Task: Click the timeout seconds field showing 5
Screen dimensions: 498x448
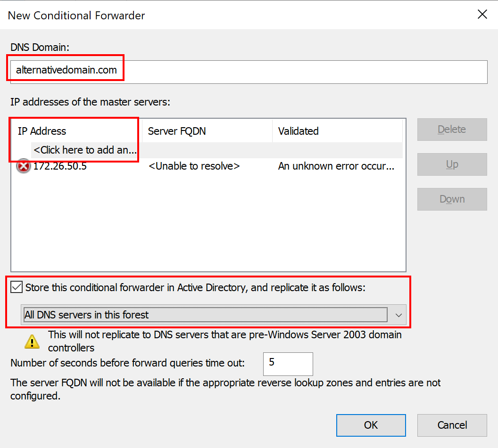Action: [x=288, y=364]
